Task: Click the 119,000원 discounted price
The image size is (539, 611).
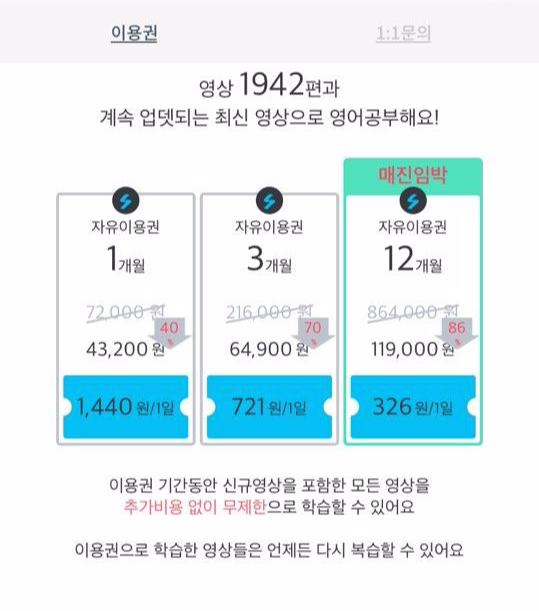Action: tap(412, 349)
